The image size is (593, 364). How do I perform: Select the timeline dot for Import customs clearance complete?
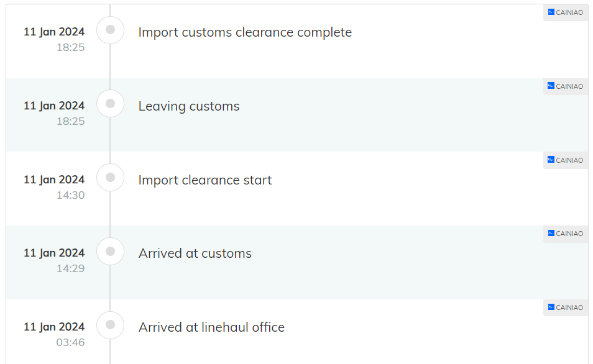[x=111, y=30]
